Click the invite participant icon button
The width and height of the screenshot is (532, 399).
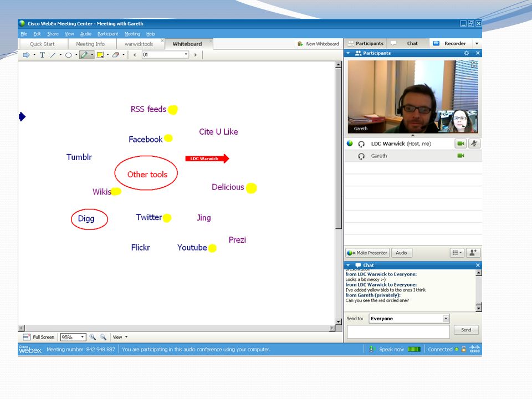coord(473,253)
